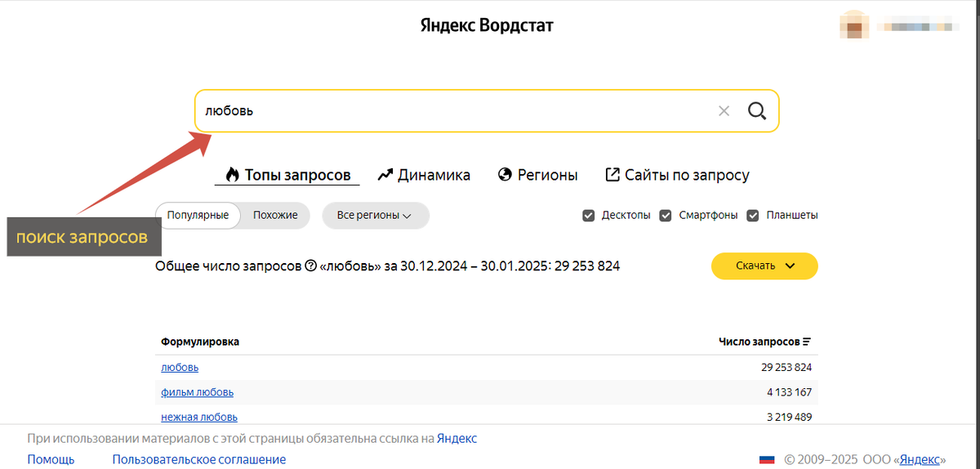Click the Яндекс Вордстат logo
980x469 pixels.
coord(487,25)
